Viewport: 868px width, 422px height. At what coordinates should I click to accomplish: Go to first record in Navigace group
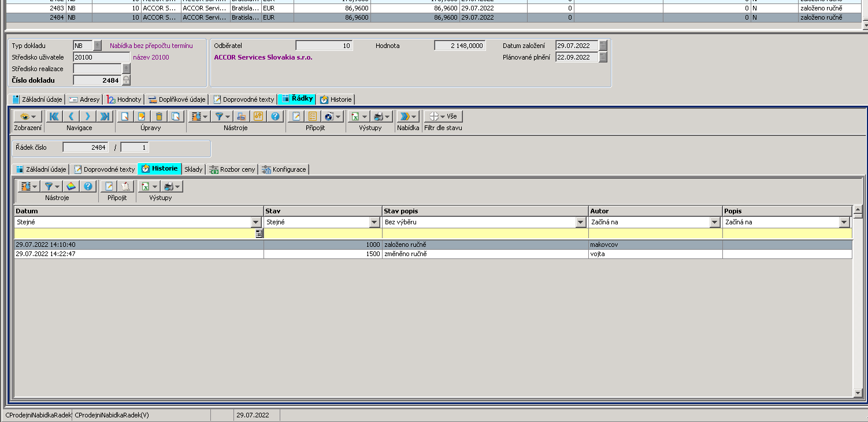(x=54, y=116)
